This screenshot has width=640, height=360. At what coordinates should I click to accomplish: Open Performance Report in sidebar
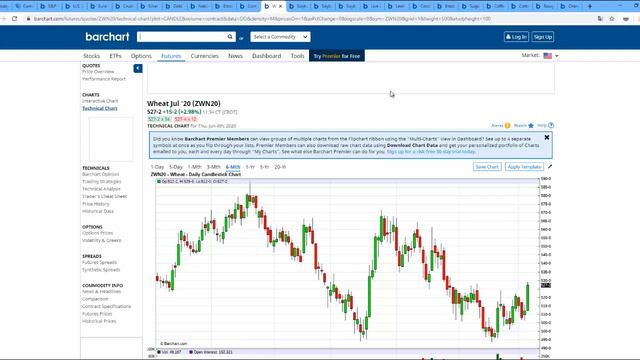click(104, 79)
